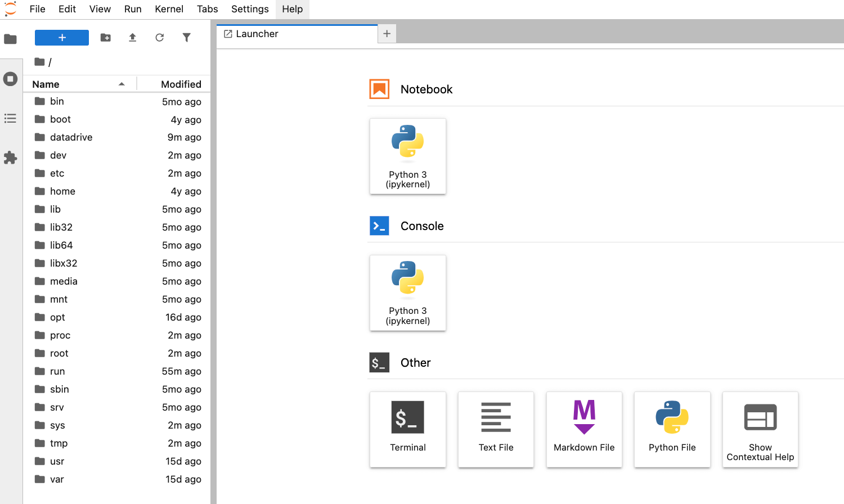Add a new tab with plus button
The height and width of the screenshot is (504, 844).
pos(387,34)
